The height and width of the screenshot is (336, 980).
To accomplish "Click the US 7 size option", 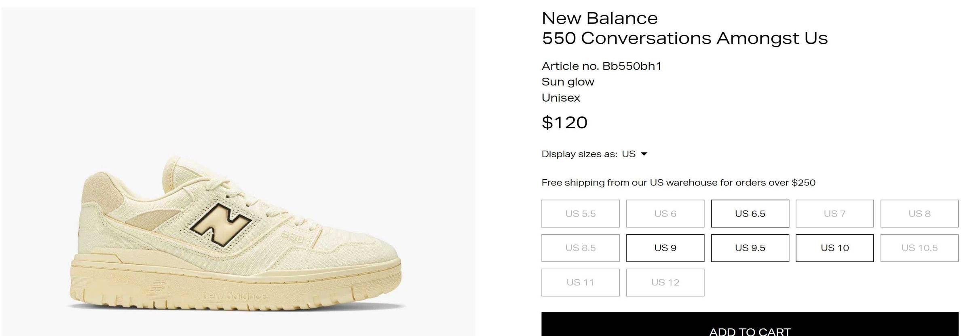I will pos(834,213).
